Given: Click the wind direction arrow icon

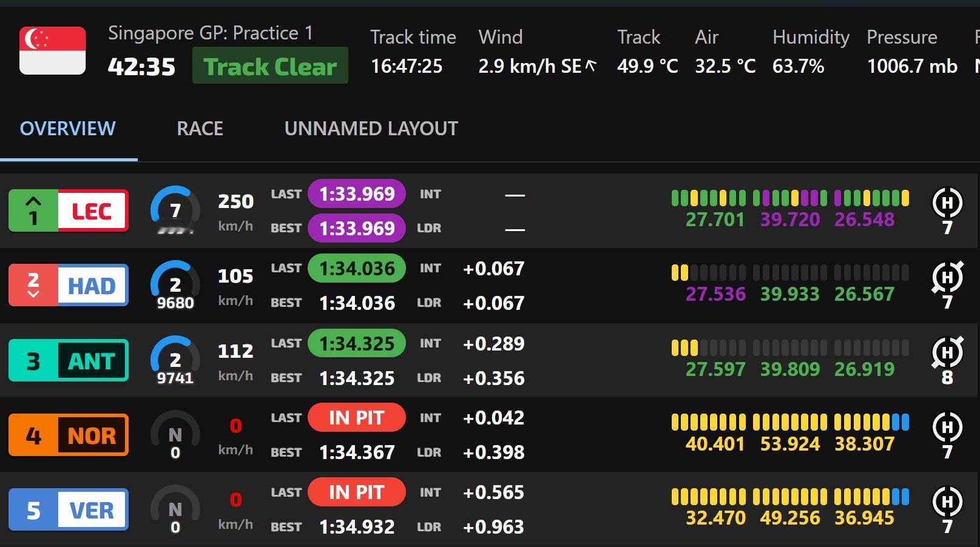Looking at the screenshot, I should [x=590, y=65].
